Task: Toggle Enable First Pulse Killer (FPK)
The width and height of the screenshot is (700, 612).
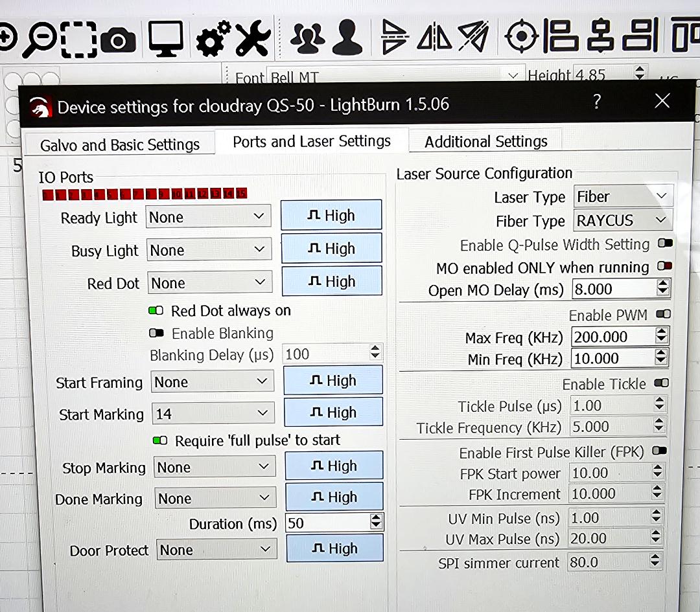Action: pos(660,451)
